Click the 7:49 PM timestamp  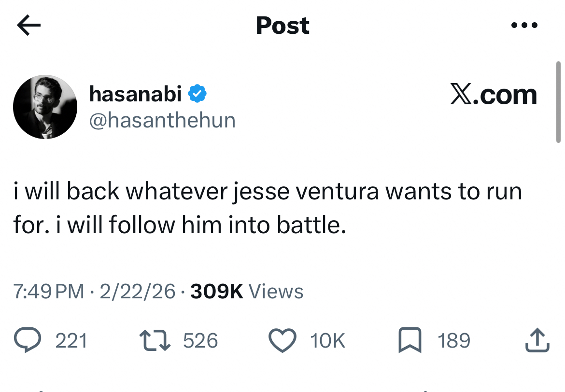coord(48,291)
